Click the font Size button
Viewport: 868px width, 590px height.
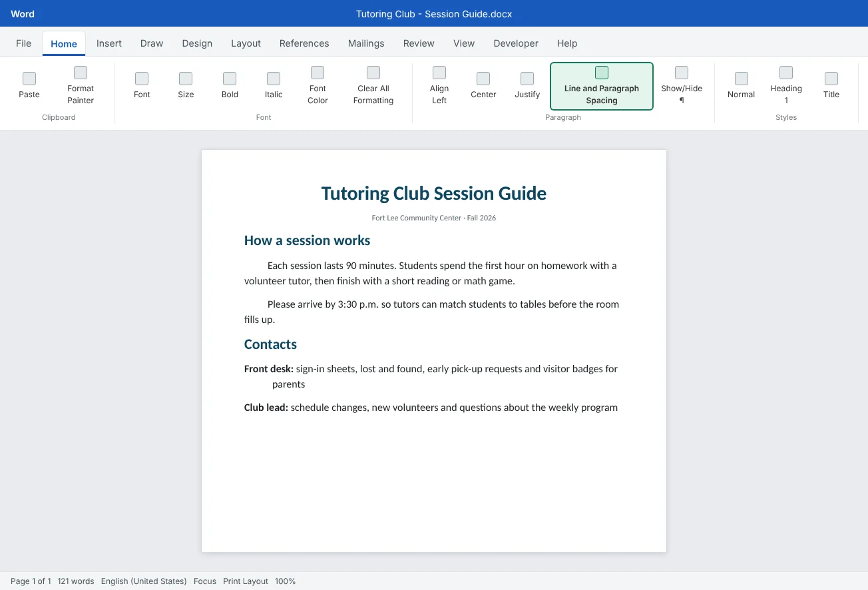click(x=186, y=86)
